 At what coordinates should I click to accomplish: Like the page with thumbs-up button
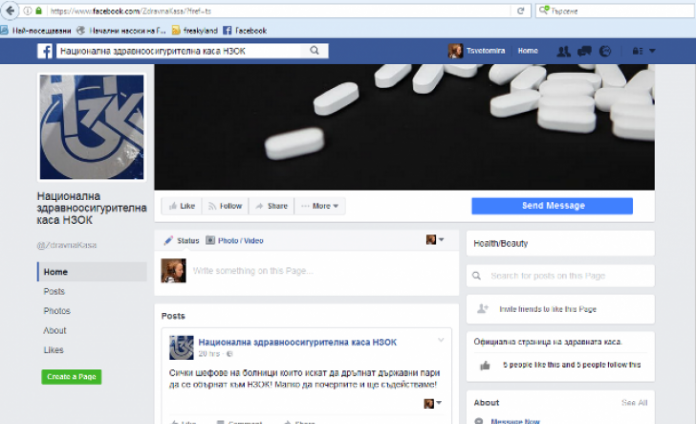pyautogui.click(x=181, y=206)
